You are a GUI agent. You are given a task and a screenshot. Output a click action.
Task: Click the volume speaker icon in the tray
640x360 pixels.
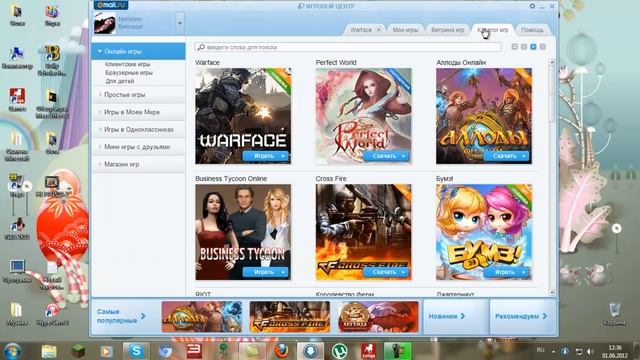point(590,351)
